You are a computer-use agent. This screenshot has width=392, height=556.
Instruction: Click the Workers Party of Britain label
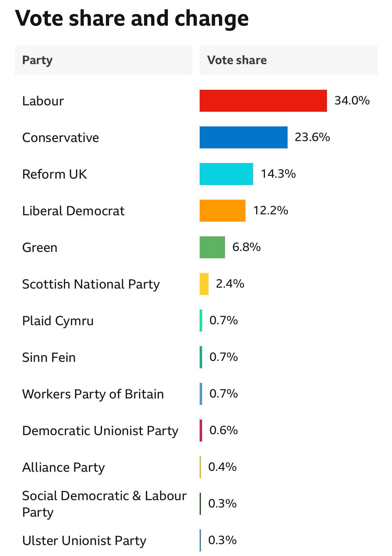pyautogui.click(x=93, y=394)
